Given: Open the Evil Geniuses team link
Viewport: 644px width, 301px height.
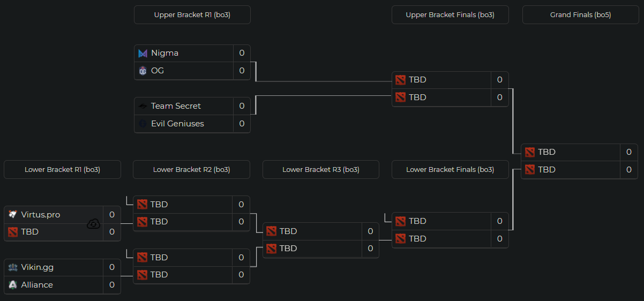Looking at the screenshot, I should 177,124.
